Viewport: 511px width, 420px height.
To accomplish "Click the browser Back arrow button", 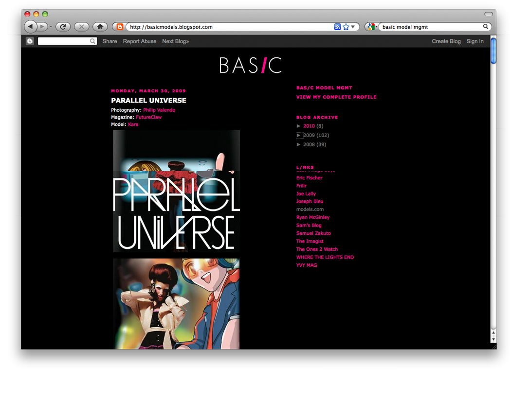I will click(31, 27).
